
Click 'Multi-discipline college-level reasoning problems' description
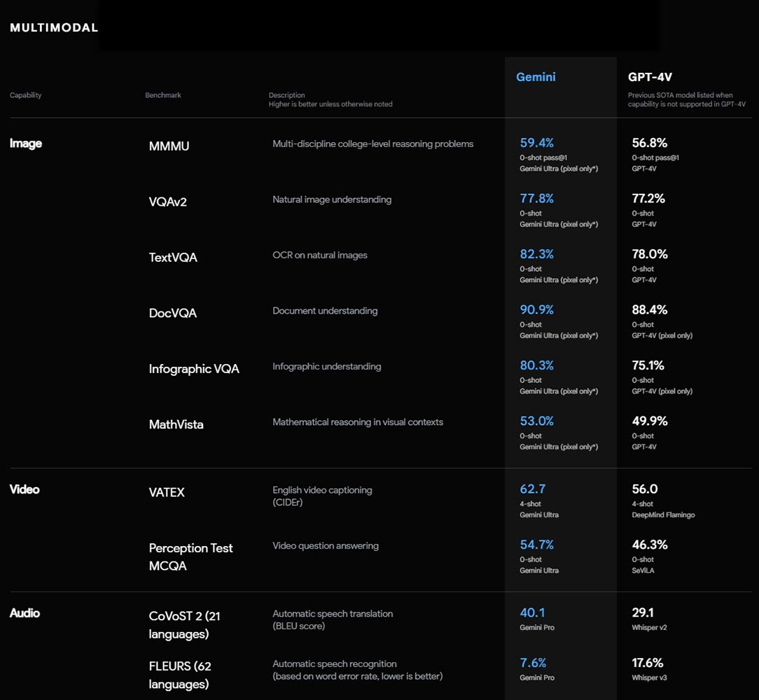point(372,143)
